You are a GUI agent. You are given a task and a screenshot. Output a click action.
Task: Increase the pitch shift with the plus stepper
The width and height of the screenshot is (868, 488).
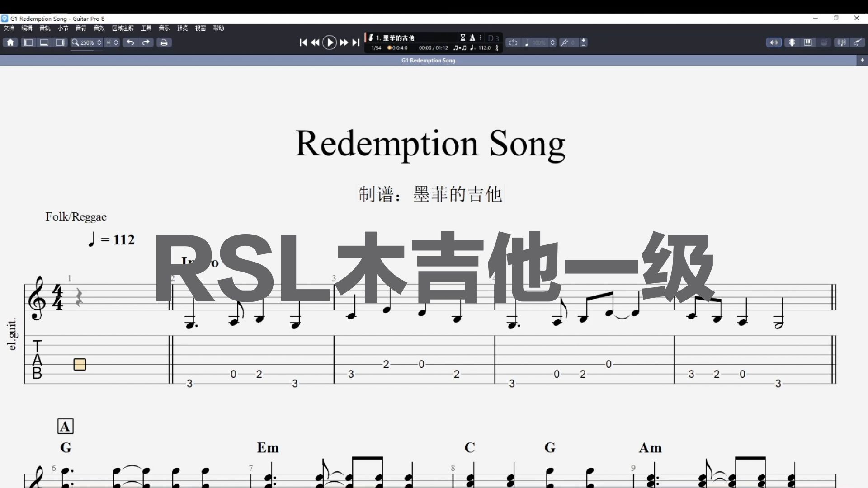pos(584,40)
